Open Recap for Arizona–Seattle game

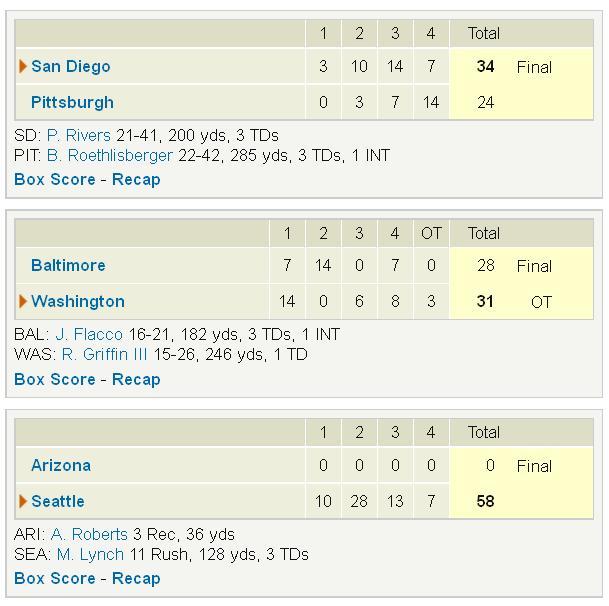pyautogui.click(x=136, y=579)
